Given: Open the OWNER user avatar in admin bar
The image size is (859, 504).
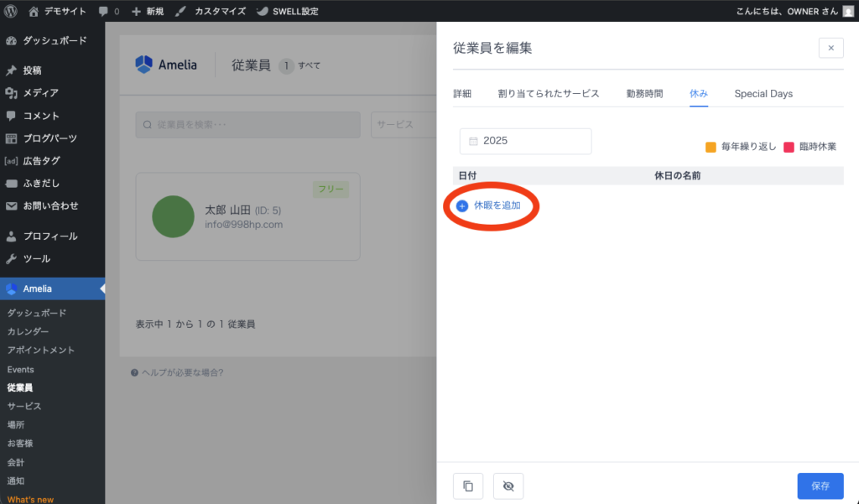Looking at the screenshot, I should [x=848, y=12].
